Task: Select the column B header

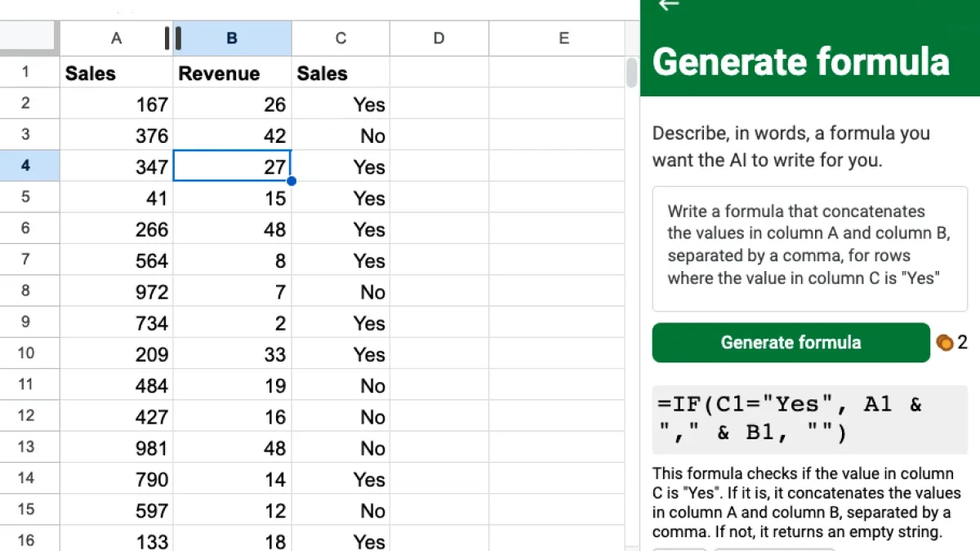Action: coord(232,38)
